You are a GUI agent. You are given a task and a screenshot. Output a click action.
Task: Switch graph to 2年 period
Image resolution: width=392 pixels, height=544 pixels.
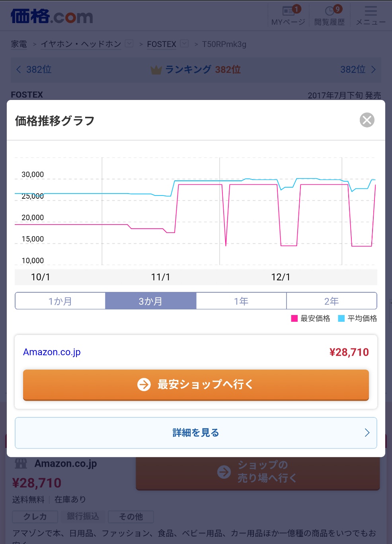point(332,301)
